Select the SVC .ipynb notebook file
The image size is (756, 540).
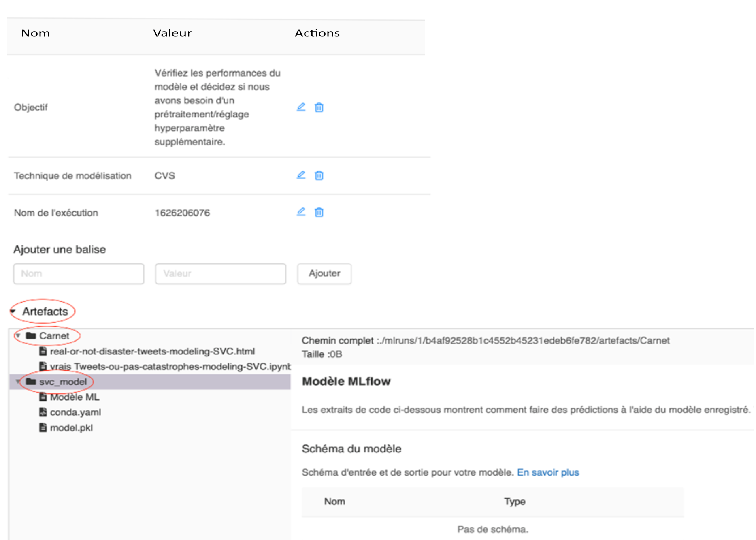pos(170,367)
